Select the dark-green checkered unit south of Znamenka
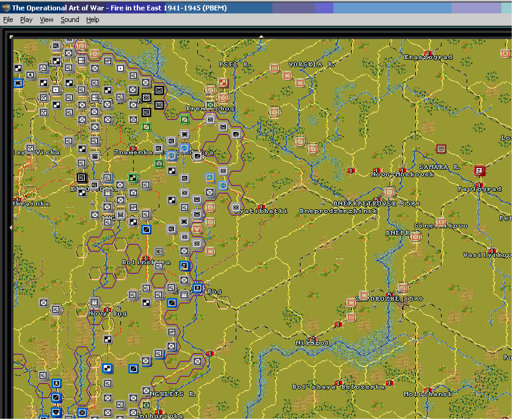 (133, 178)
